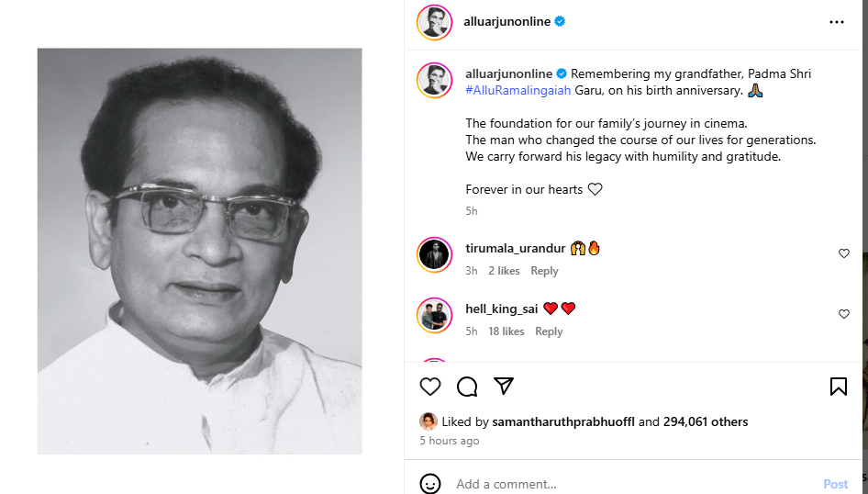The width and height of the screenshot is (868, 494).
Task: Open the emoji picker in the comment box
Action: (x=429, y=484)
